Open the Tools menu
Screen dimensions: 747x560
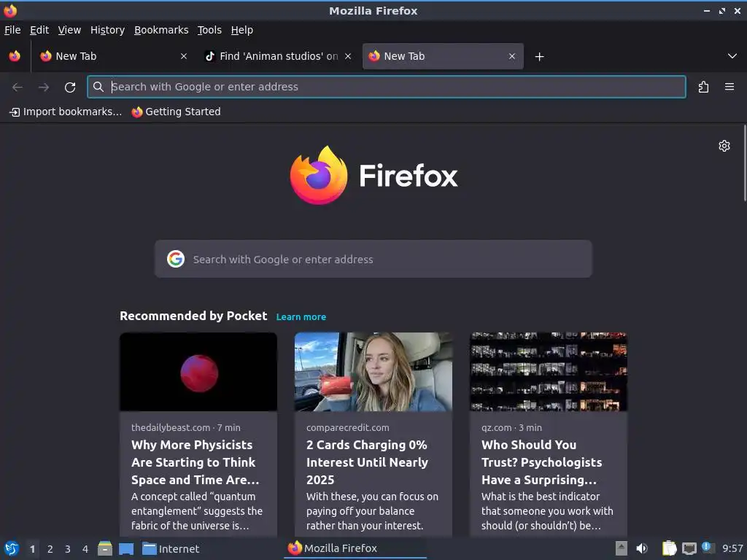pos(209,30)
